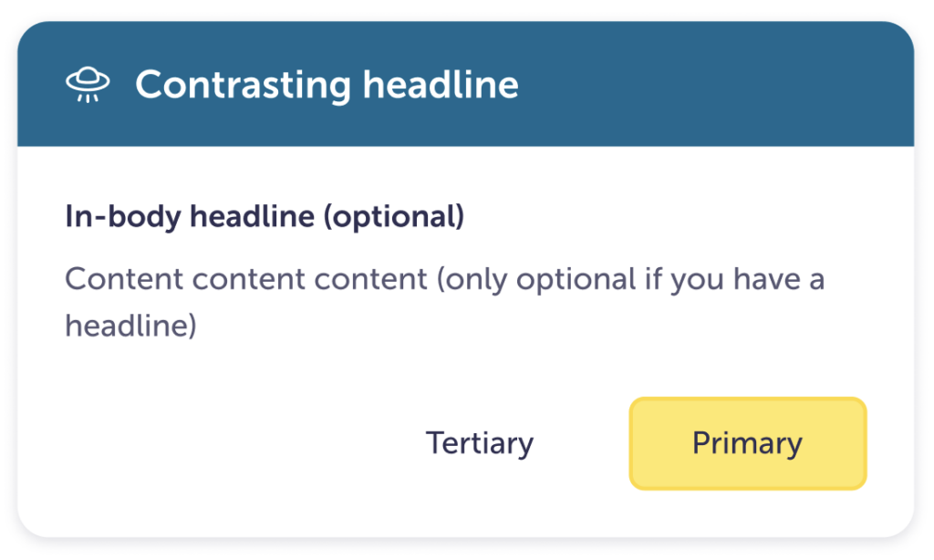Click the "Contrasting headline" title text
The width and height of the screenshot is (934, 560).
[327, 85]
